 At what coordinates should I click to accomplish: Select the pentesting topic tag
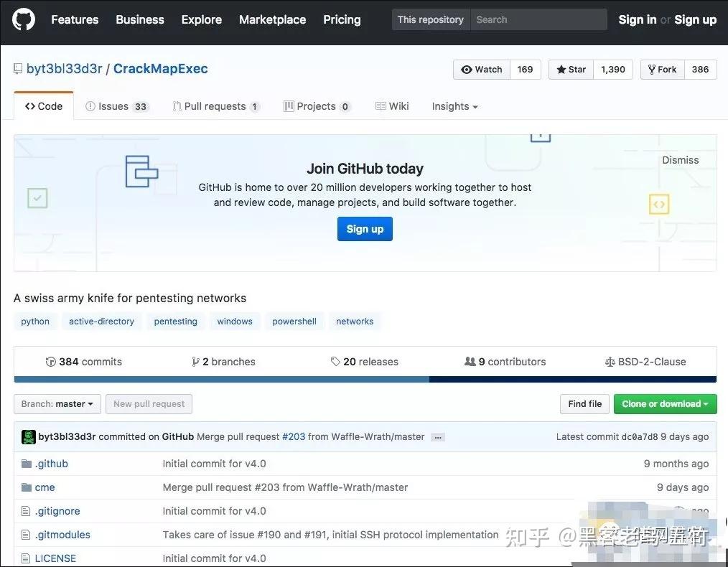pyautogui.click(x=175, y=321)
